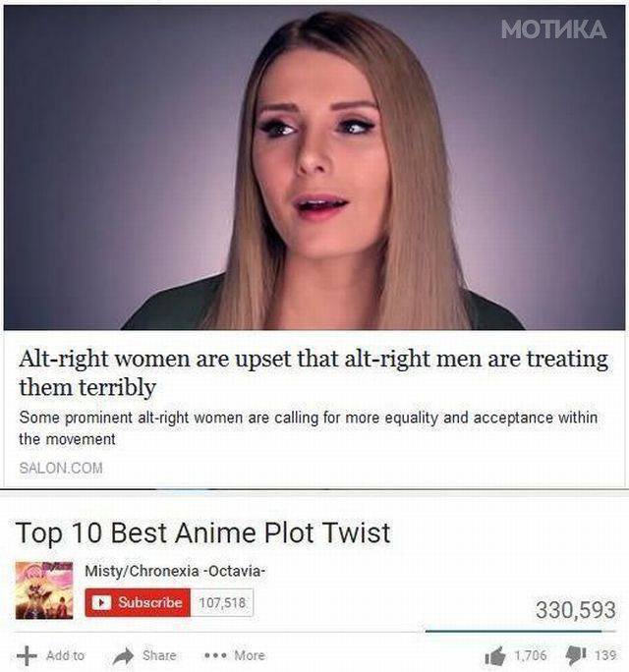Click the Share arrow icon
The image size is (629, 672).
pos(124,655)
